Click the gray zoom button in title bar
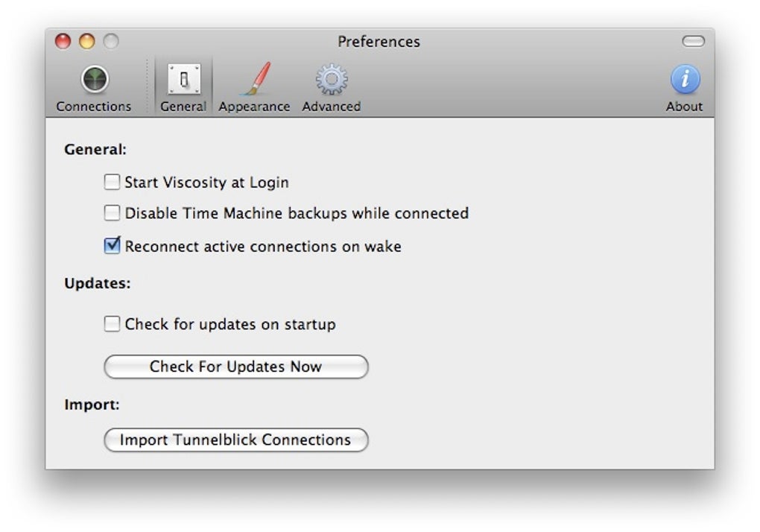Screen dimensions: 760x532 coord(111,42)
